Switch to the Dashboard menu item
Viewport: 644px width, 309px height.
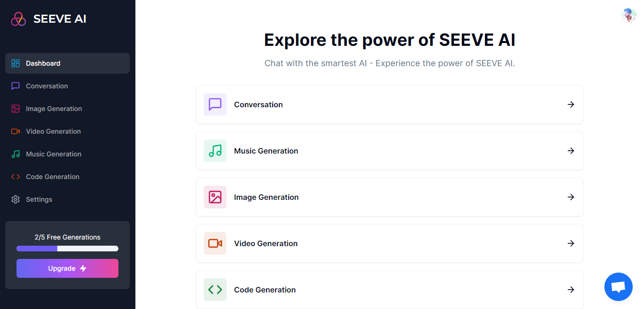pyautogui.click(x=43, y=63)
